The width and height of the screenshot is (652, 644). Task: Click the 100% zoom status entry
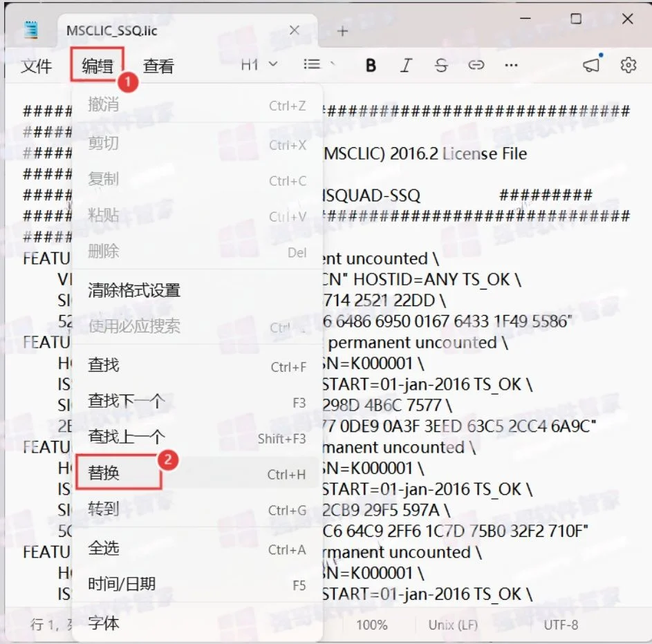(372, 625)
